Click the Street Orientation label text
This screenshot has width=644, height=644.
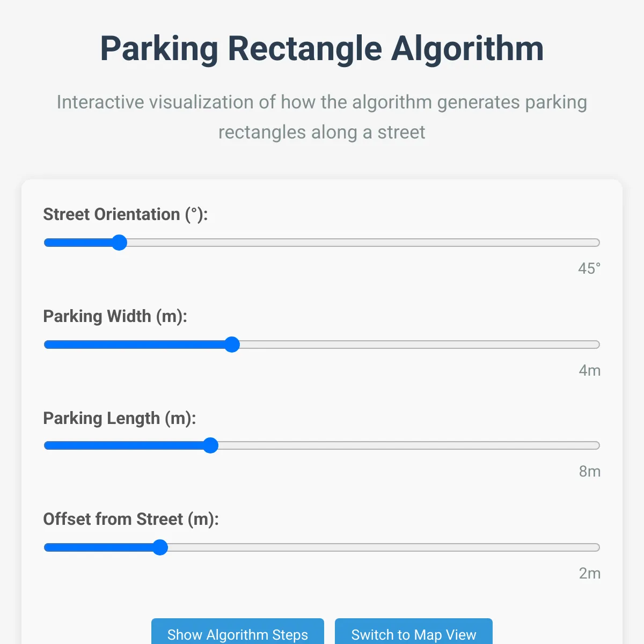pos(125,214)
